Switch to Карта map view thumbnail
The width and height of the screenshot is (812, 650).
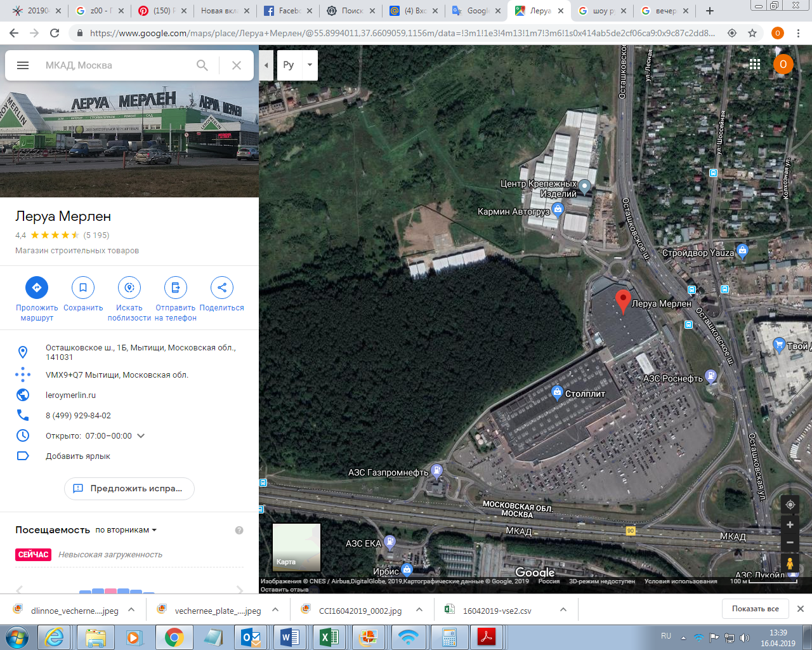(x=296, y=547)
